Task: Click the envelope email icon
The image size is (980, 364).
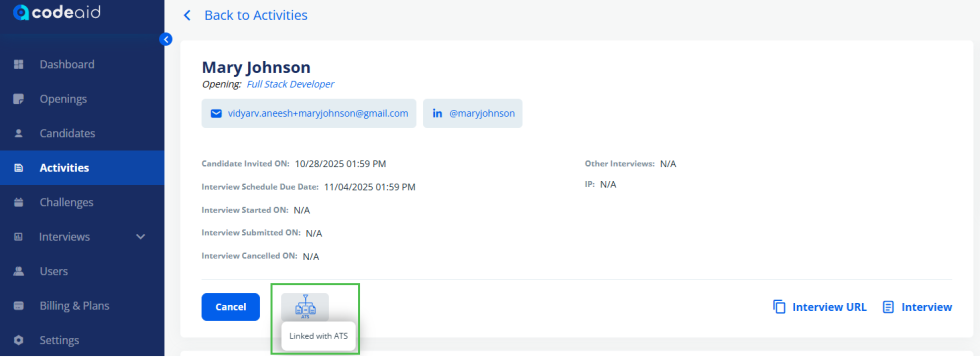Action: tap(216, 114)
